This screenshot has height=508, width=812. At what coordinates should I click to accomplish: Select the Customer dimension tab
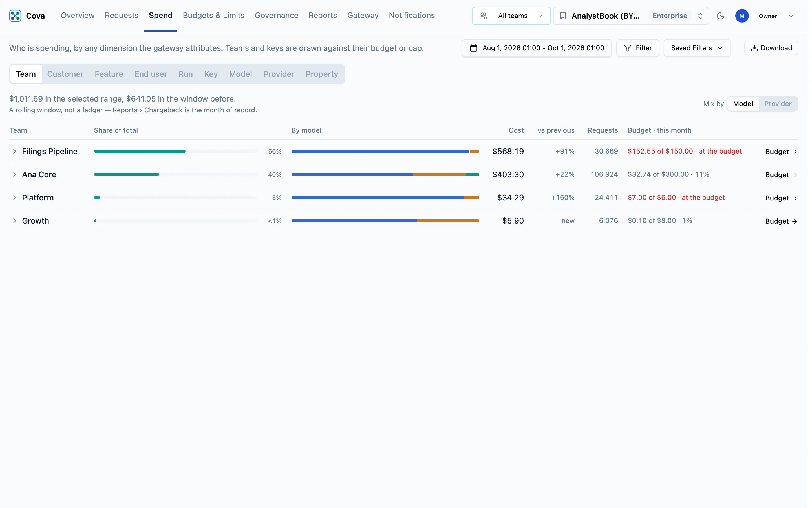click(65, 74)
